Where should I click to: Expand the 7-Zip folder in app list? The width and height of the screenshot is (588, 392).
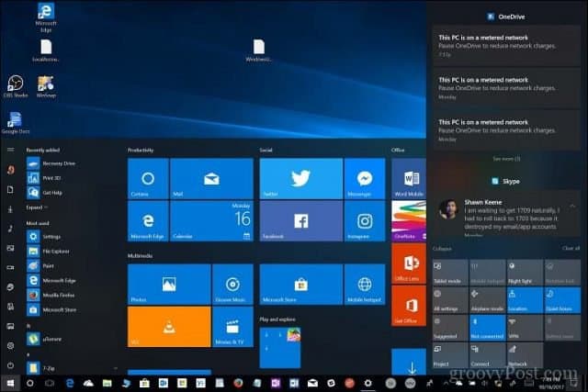coord(72,368)
